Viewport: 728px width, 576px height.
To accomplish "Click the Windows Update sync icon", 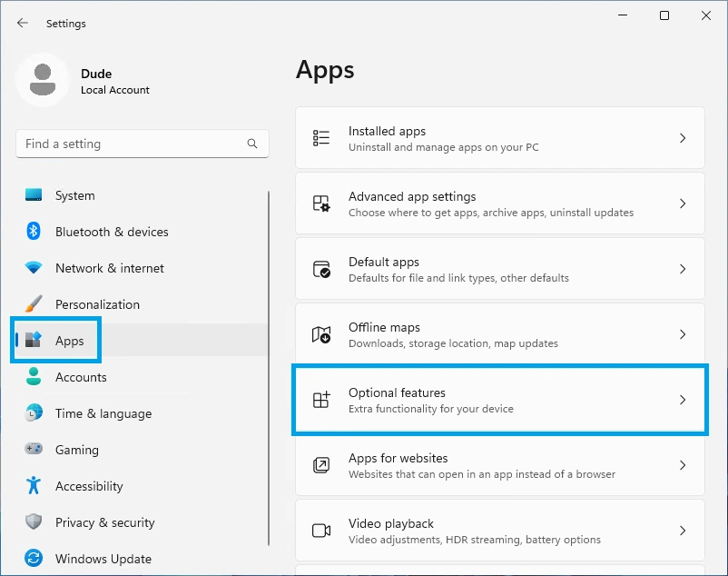I will pyautogui.click(x=34, y=559).
